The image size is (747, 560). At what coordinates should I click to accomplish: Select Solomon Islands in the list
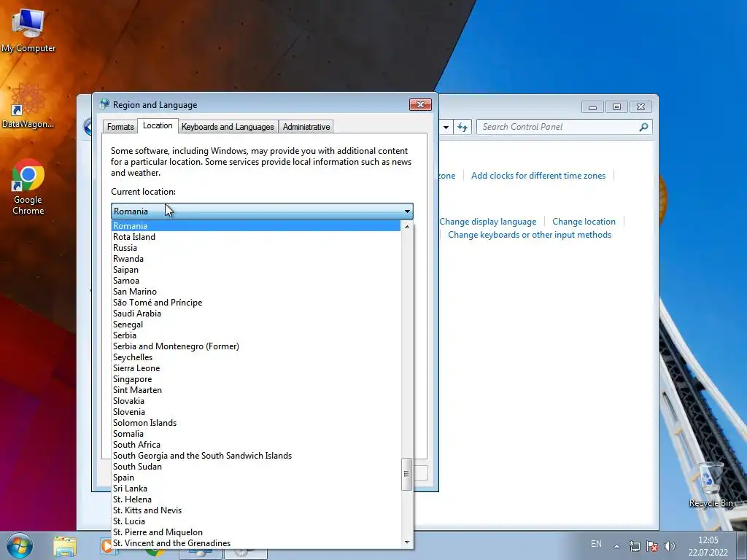pos(256,423)
